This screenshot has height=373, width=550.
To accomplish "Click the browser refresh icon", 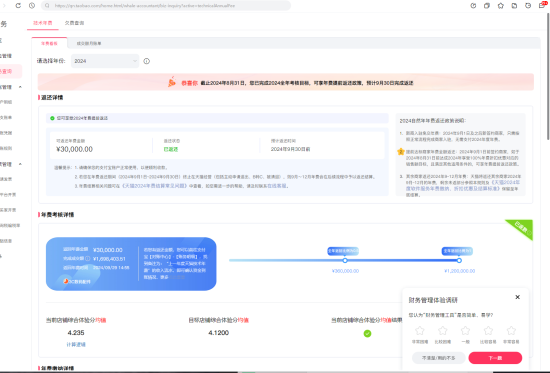I will 18,6.
